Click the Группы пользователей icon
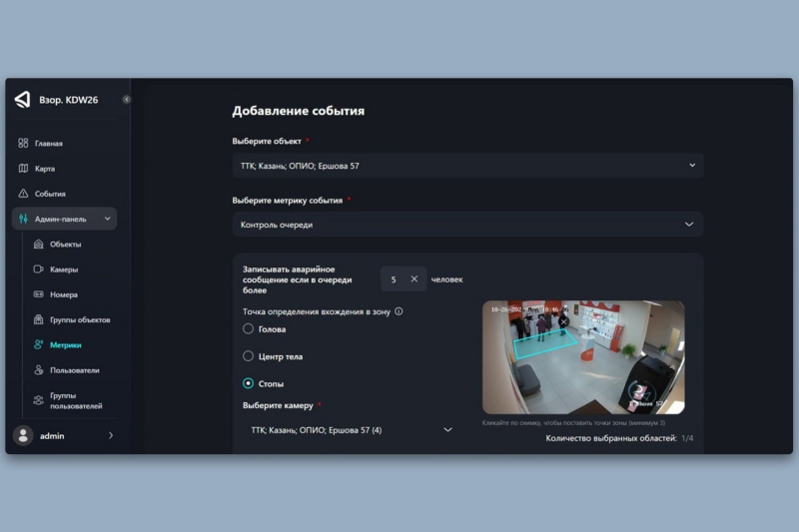Viewport: 799px width, 532px height. tap(38, 400)
